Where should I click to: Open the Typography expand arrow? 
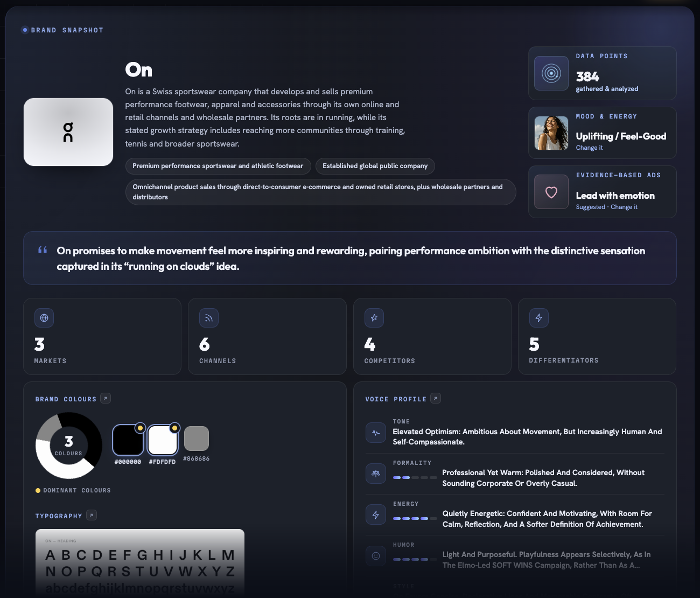click(x=92, y=516)
